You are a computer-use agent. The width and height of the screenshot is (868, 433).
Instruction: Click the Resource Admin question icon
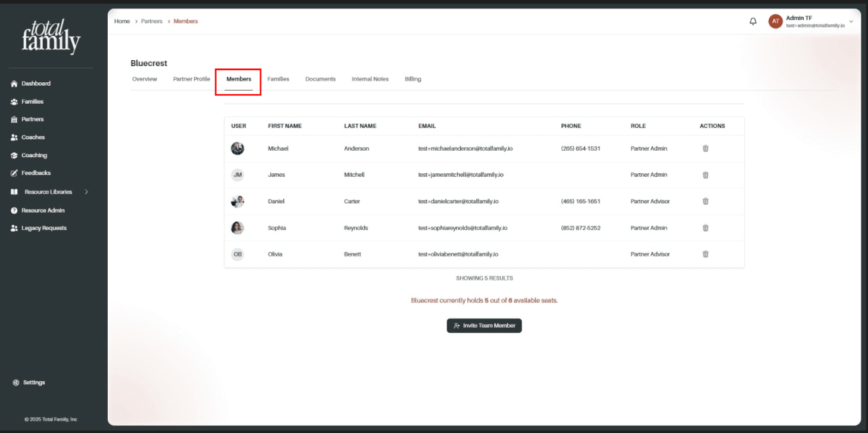tap(14, 210)
